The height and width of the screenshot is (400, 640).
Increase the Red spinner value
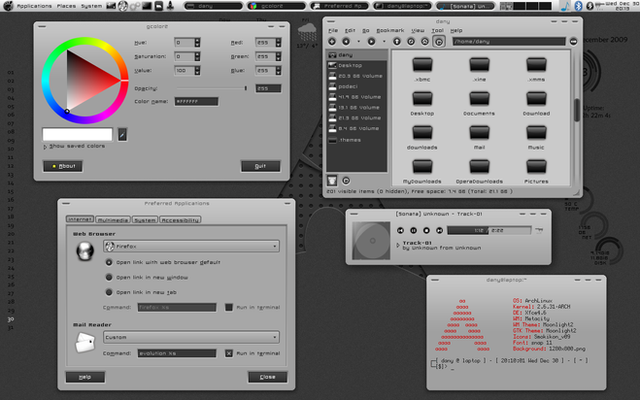[x=278, y=40]
